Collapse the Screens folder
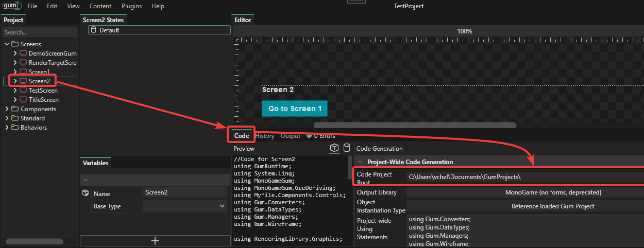The image size is (644, 248). coord(6,44)
